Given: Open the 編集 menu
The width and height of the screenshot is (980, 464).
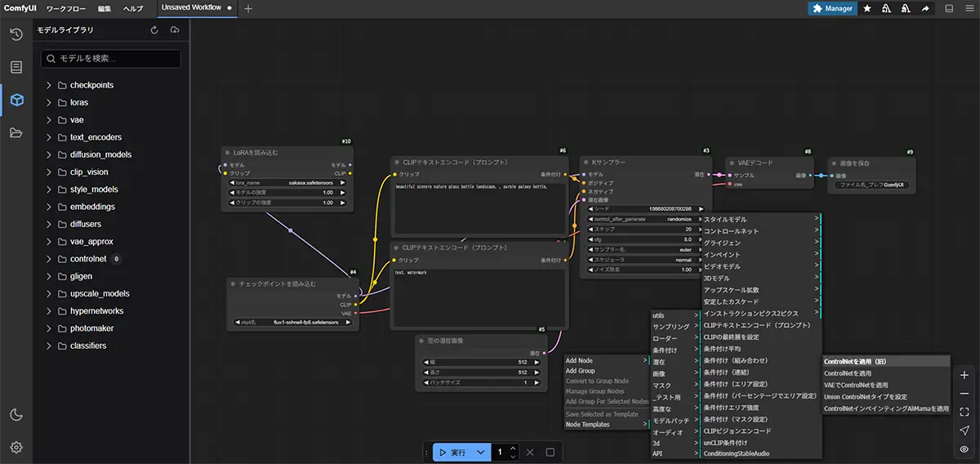Looking at the screenshot, I should tap(105, 8).
